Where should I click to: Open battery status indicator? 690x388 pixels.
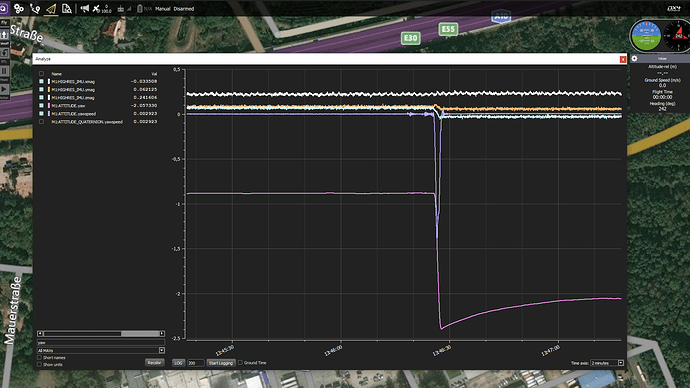[x=144, y=8]
